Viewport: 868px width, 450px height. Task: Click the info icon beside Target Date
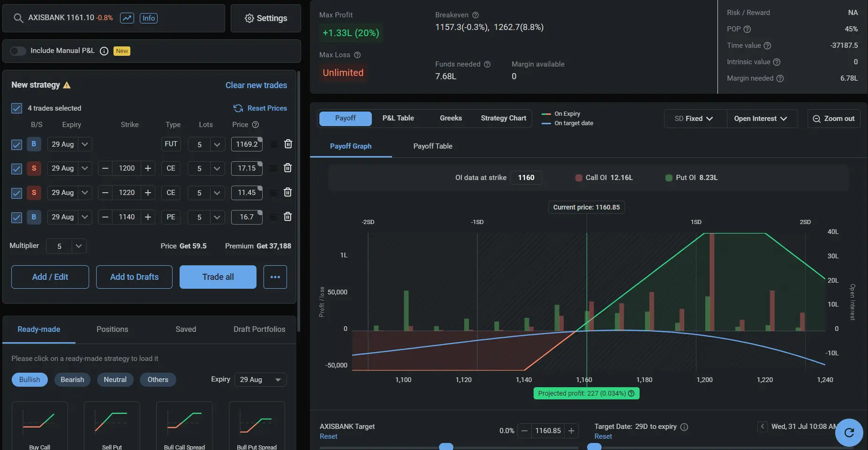(x=684, y=427)
